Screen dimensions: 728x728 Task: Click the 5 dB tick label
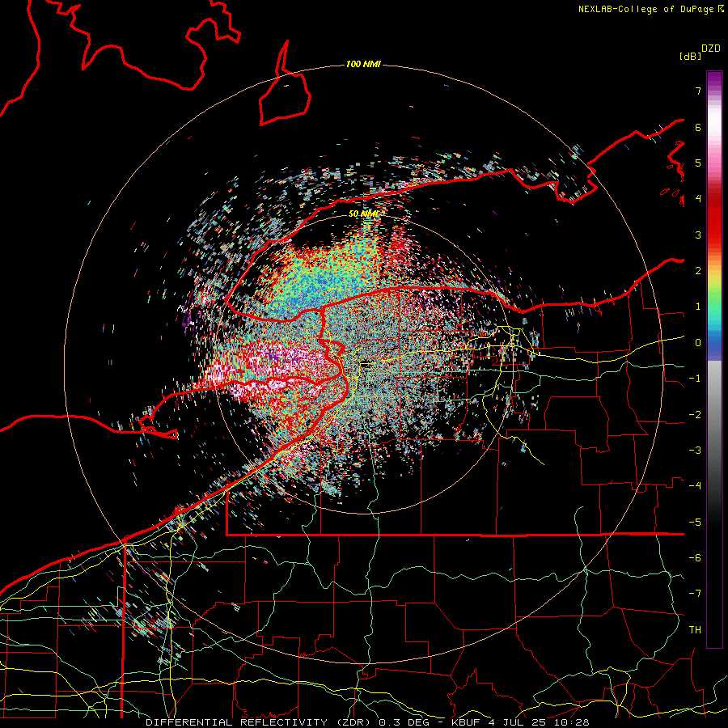click(698, 163)
